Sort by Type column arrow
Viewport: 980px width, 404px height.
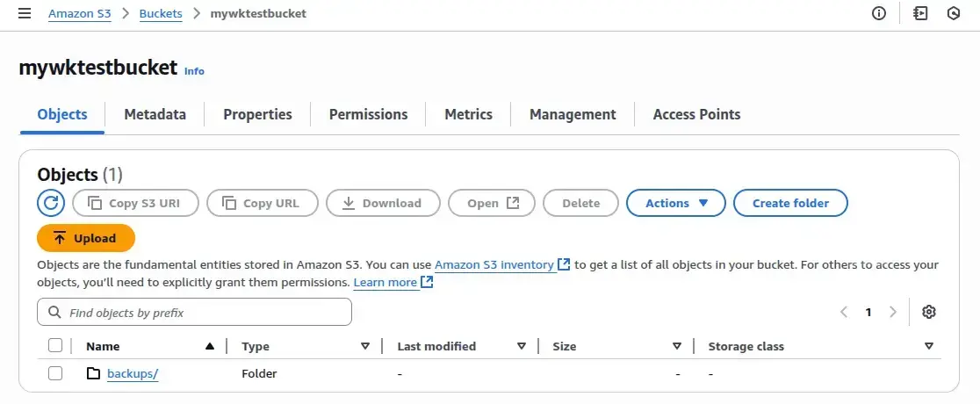click(x=365, y=346)
